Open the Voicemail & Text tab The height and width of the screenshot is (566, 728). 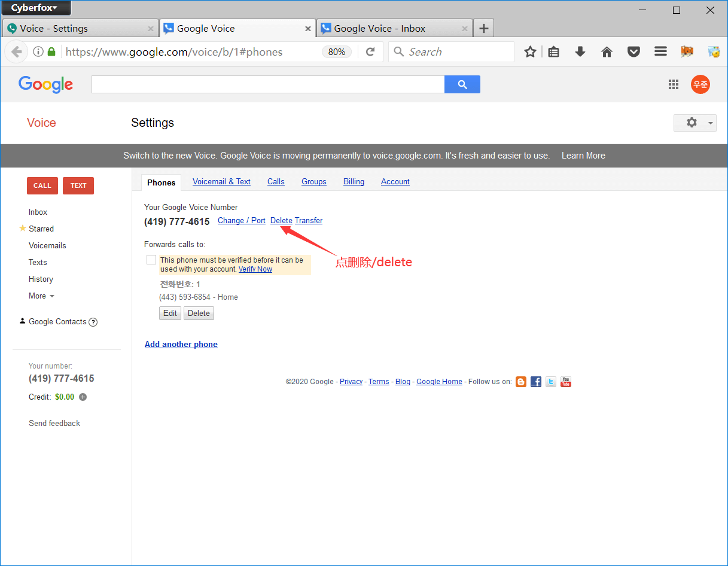point(221,181)
